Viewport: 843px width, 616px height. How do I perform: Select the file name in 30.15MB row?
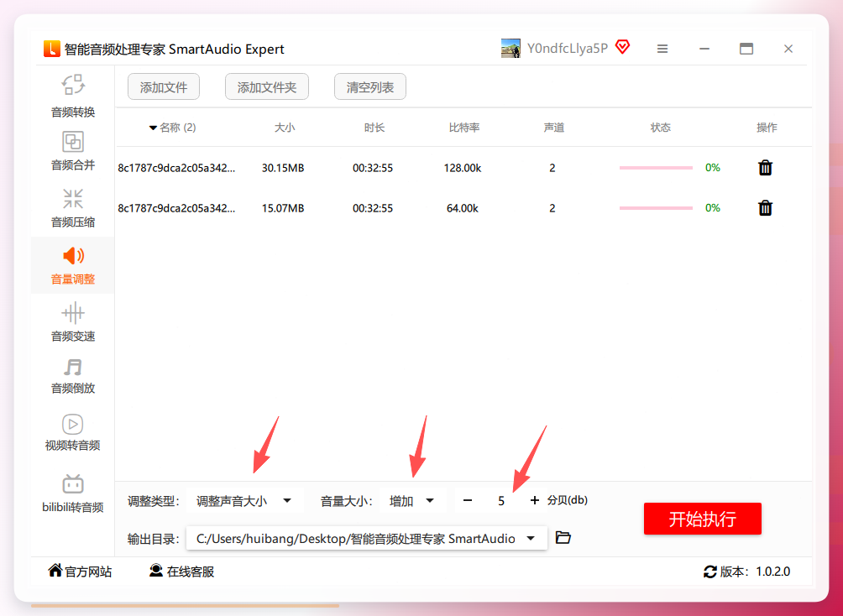176,168
